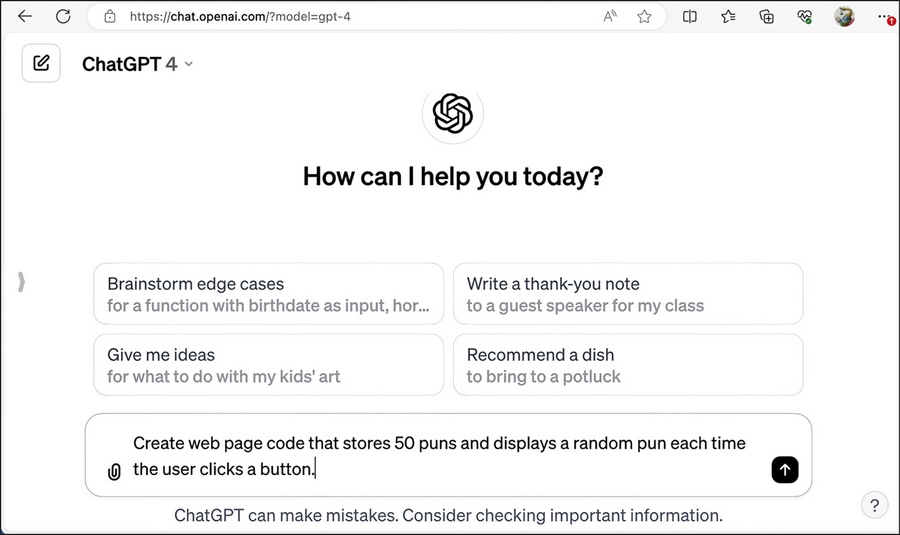Open the Read Aloud icon in address bar
The width and height of the screenshot is (900, 535).
point(610,17)
